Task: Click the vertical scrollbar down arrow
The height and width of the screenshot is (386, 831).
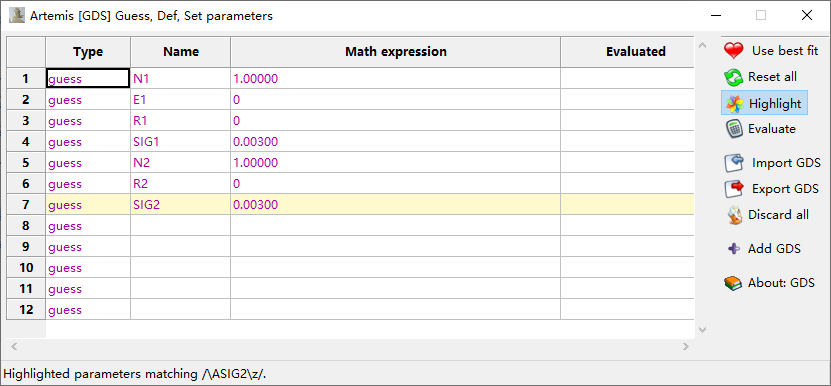Action: click(703, 330)
